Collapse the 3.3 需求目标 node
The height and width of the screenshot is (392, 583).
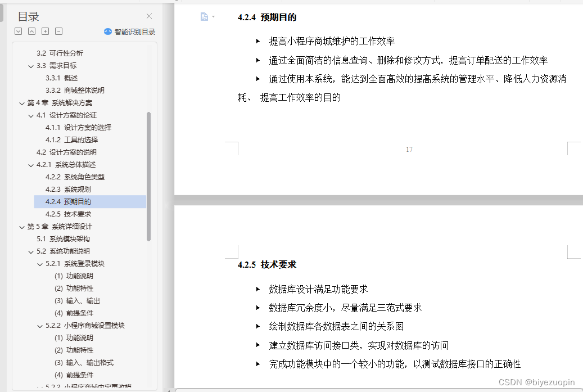[31, 66]
